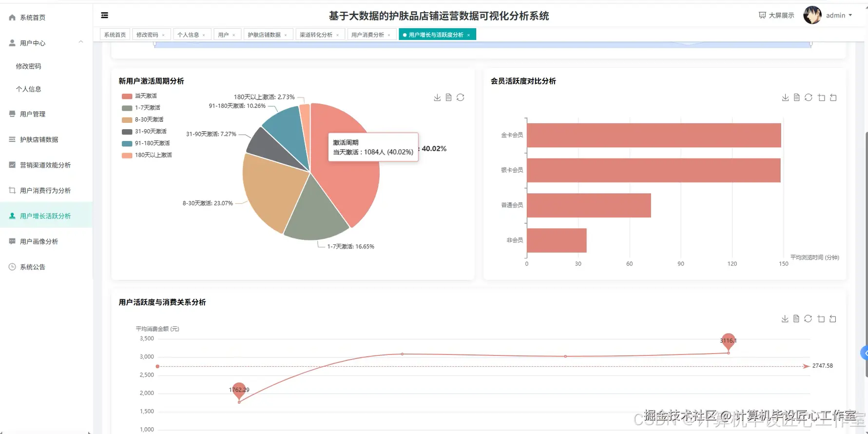The image size is (868, 434).
Task: Reset zoom on 会员活跃度 chart
Action: tap(833, 98)
